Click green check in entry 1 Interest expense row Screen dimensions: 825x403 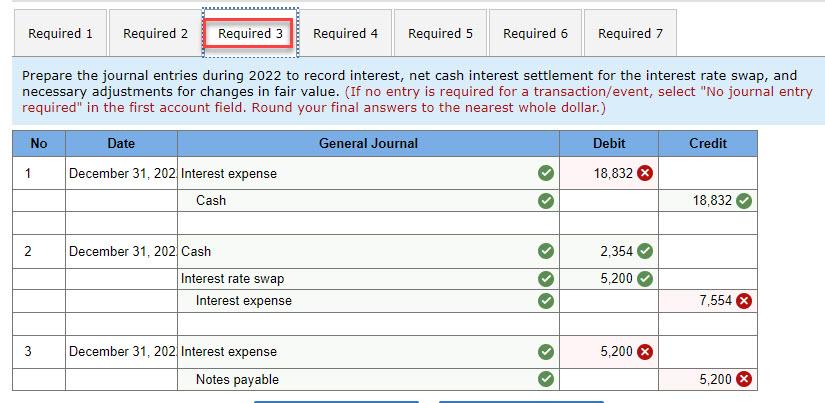tap(546, 173)
